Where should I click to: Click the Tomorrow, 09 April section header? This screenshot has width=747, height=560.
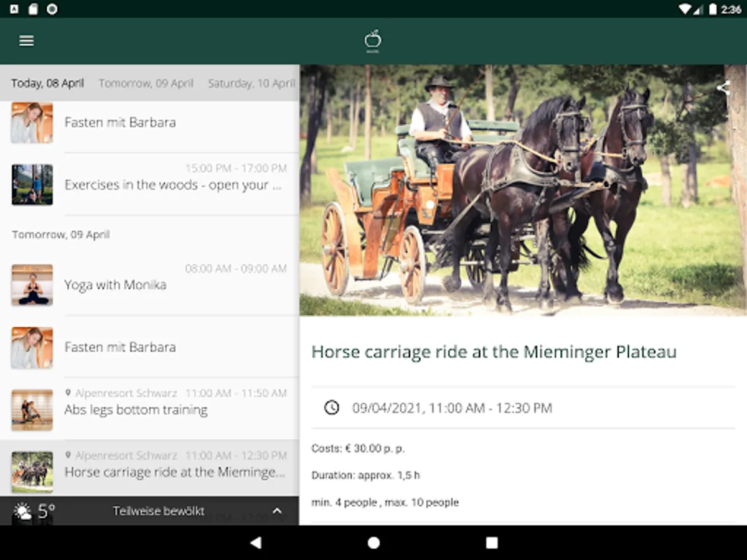pos(61,235)
